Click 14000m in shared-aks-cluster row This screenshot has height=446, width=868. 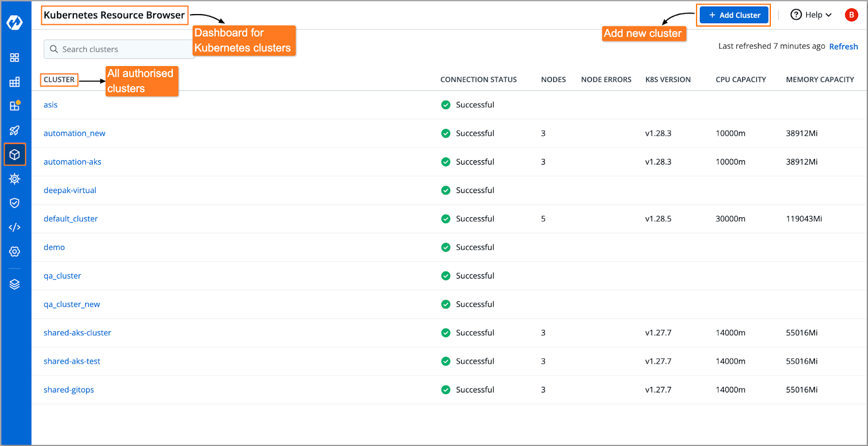click(x=730, y=333)
